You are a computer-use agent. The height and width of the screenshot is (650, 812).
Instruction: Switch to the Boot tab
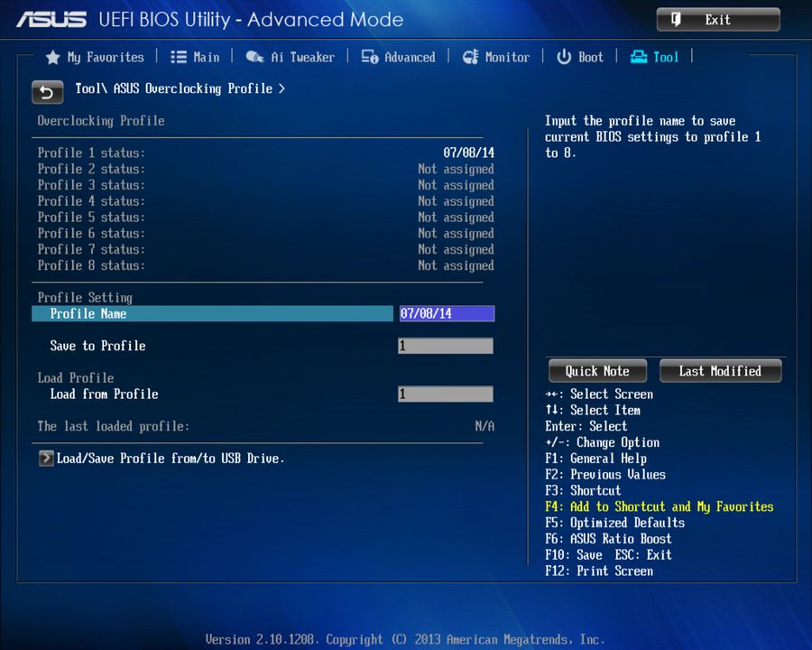(x=588, y=57)
